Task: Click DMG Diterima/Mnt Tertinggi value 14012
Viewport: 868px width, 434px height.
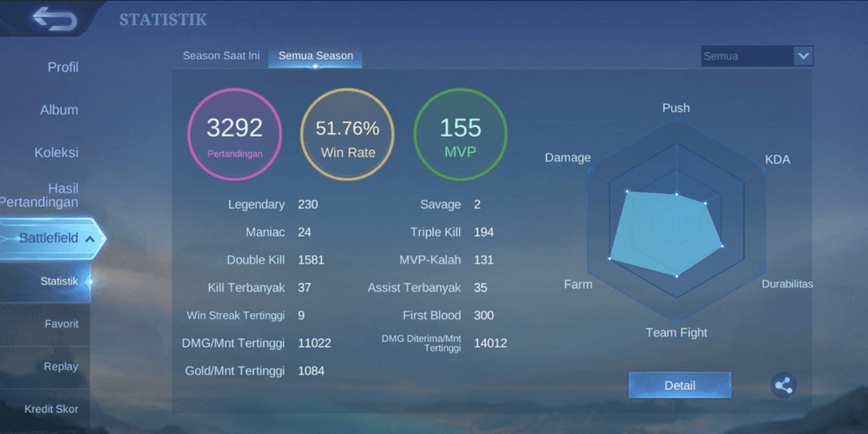Action: 491,343
